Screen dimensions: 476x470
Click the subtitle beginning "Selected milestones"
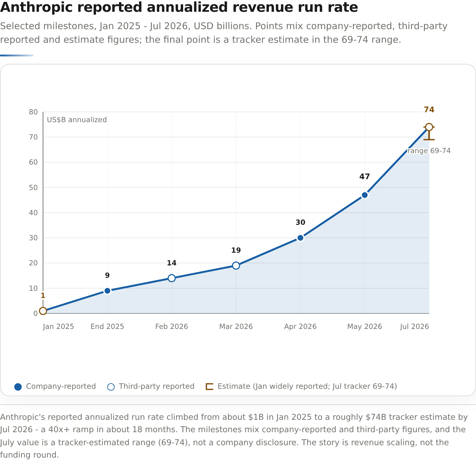click(224, 33)
